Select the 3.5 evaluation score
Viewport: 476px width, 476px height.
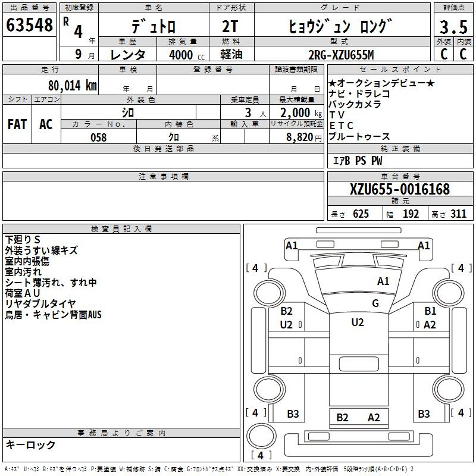(x=452, y=27)
